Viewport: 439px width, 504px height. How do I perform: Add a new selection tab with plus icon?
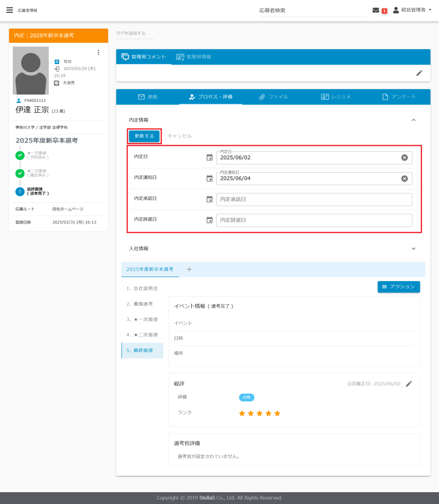tap(189, 269)
